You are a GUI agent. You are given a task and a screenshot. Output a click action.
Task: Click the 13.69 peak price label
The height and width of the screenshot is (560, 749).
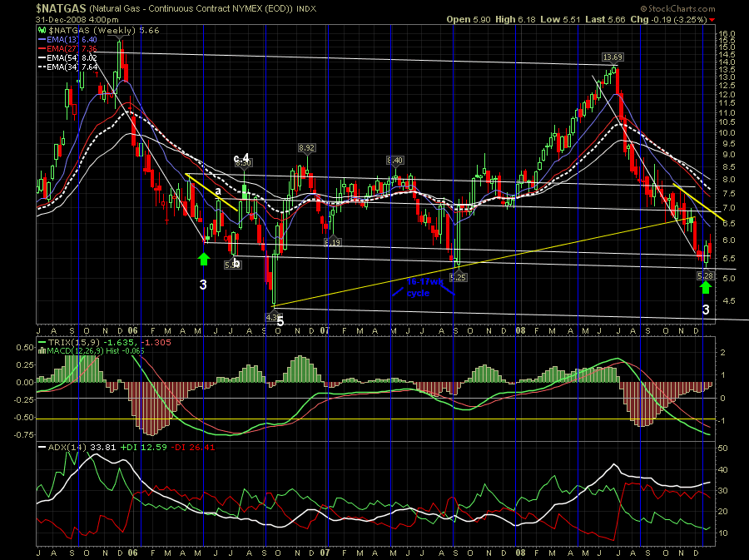coord(613,57)
